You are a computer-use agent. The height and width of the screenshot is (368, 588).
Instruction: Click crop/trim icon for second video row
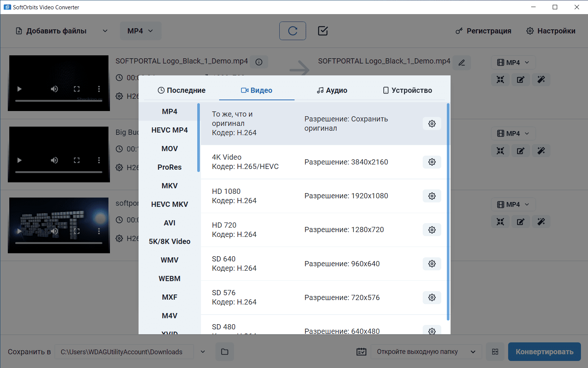[x=500, y=151]
